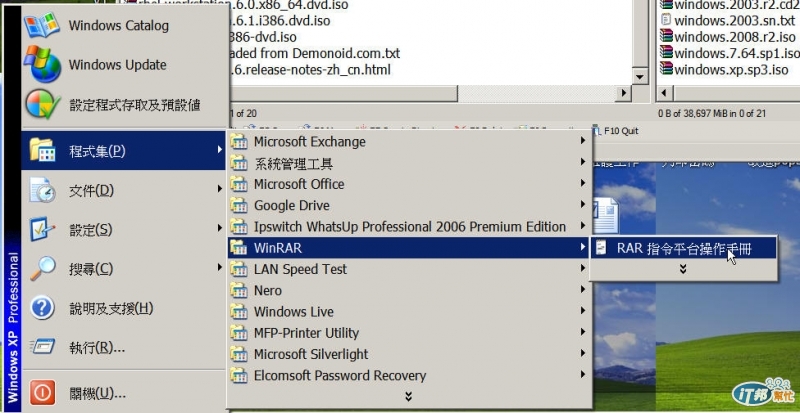This screenshot has width=800, height=413.
Task: Expand 搜尋 submenu arrow
Action: [219, 267]
